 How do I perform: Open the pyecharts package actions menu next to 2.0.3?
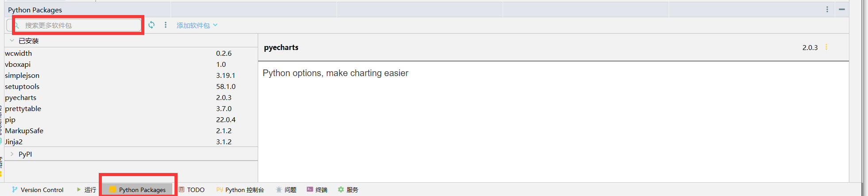(x=826, y=47)
